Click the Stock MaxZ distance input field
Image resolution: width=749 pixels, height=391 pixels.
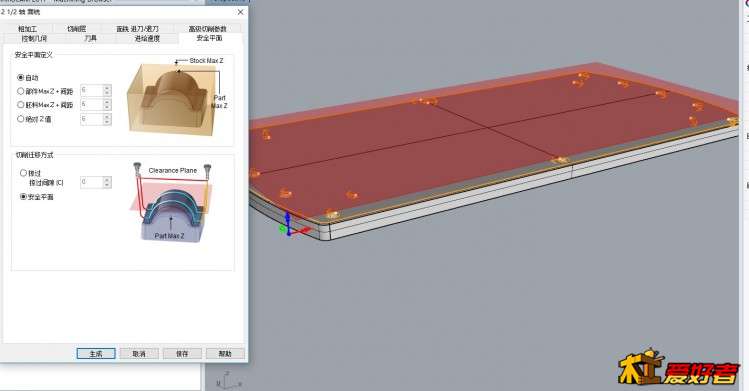click(92, 105)
